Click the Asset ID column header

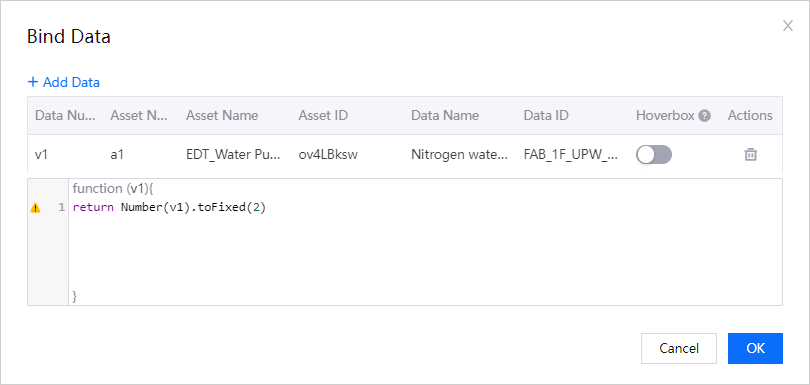point(323,115)
